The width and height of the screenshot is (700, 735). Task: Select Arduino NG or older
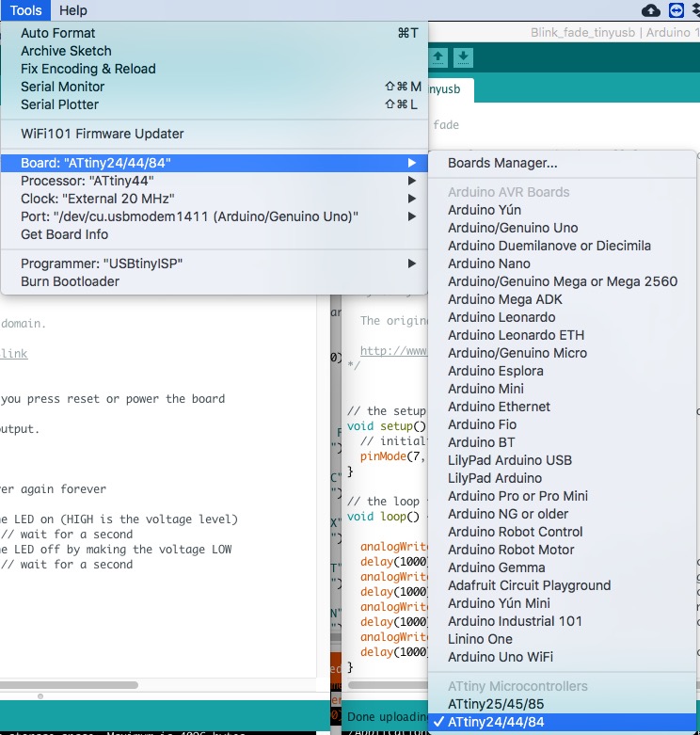563,514
